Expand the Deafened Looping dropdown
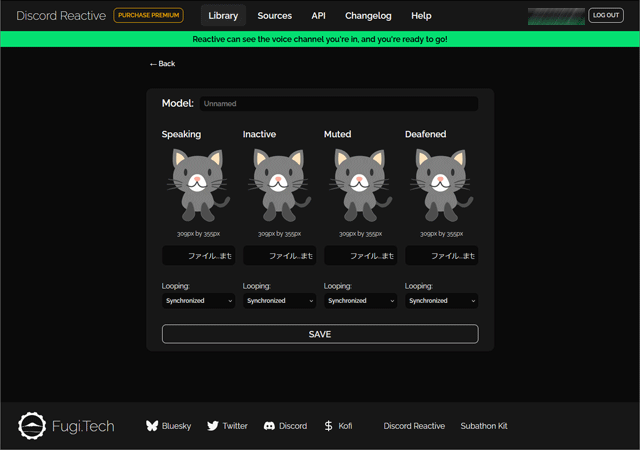The height and width of the screenshot is (450, 640). coord(441,301)
